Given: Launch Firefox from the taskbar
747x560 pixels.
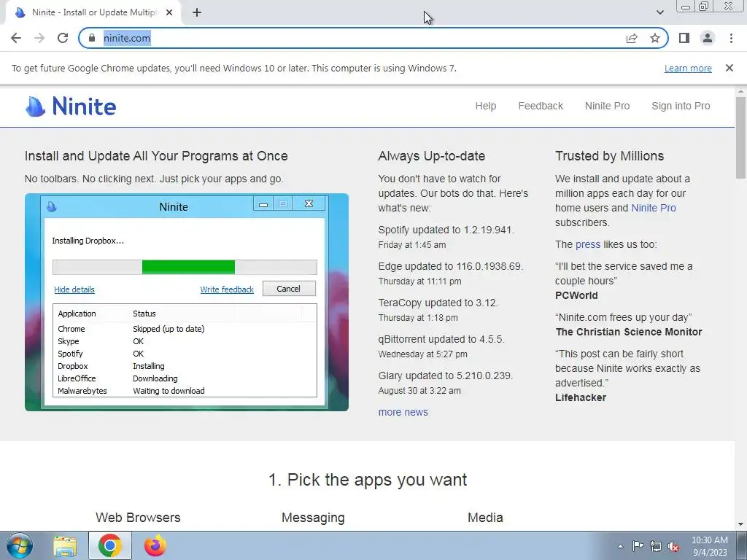Looking at the screenshot, I should click(155, 545).
